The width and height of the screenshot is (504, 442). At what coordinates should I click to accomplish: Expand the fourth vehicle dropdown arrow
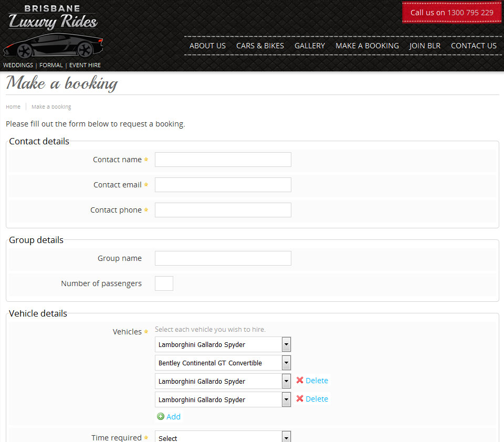[286, 399]
